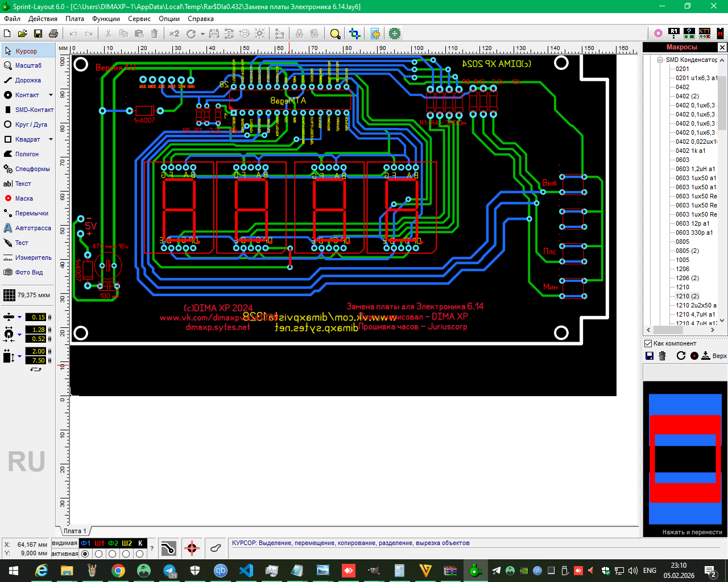Open the Функции menu

tap(106, 19)
